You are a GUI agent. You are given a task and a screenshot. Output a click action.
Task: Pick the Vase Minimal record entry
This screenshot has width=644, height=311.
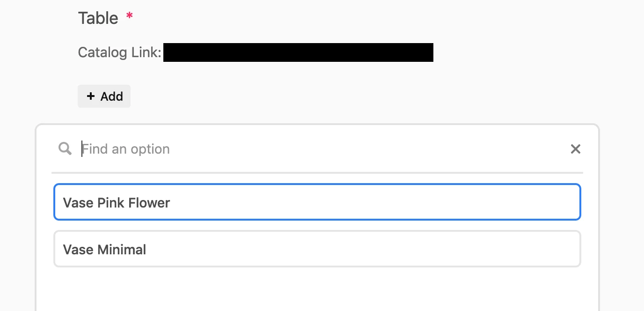coord(317,249)
